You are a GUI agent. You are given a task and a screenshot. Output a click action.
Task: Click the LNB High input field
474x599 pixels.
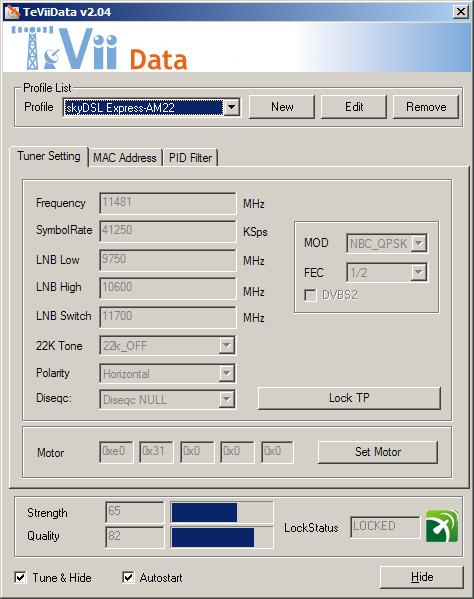click(168, 288)
